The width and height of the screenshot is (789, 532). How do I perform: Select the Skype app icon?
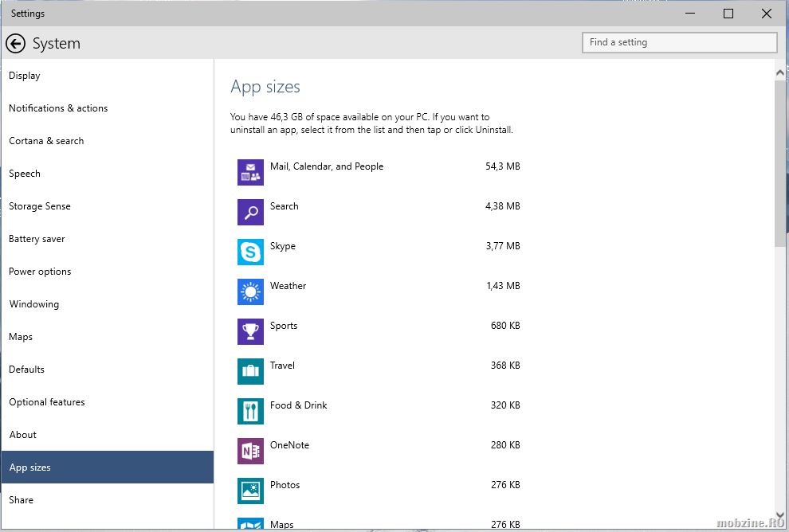(250, 252)
